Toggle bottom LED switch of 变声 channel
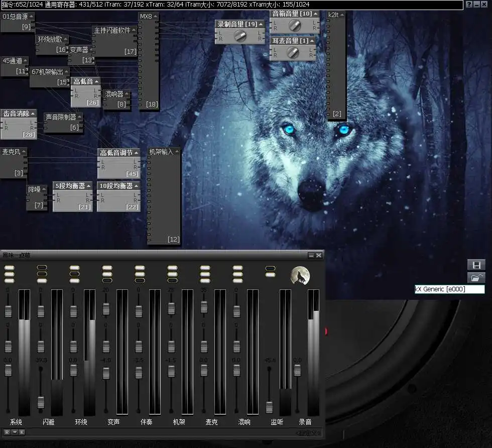Image resolution: width=492 pixels, height=448 pixels. coord(107,280)
